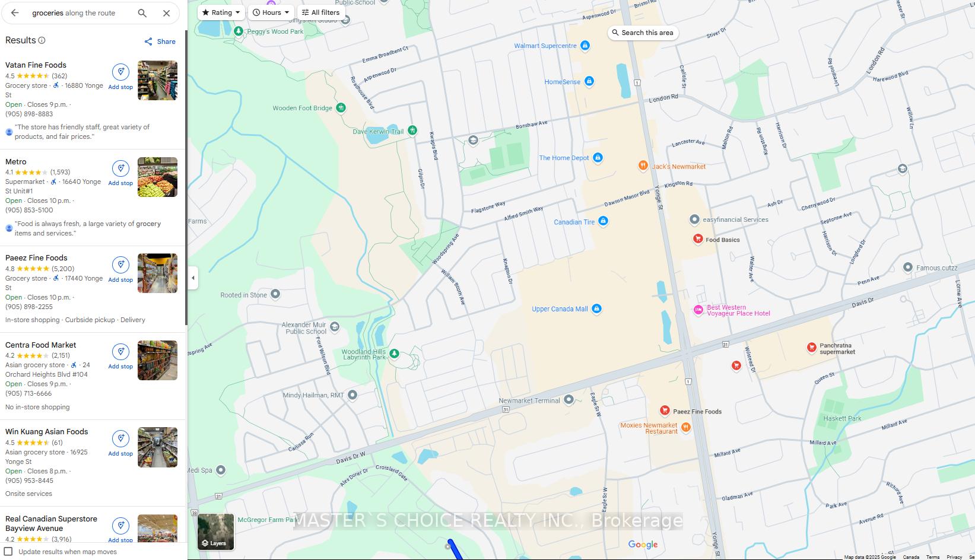Open the Metro produce photo thumbnail

157,177
